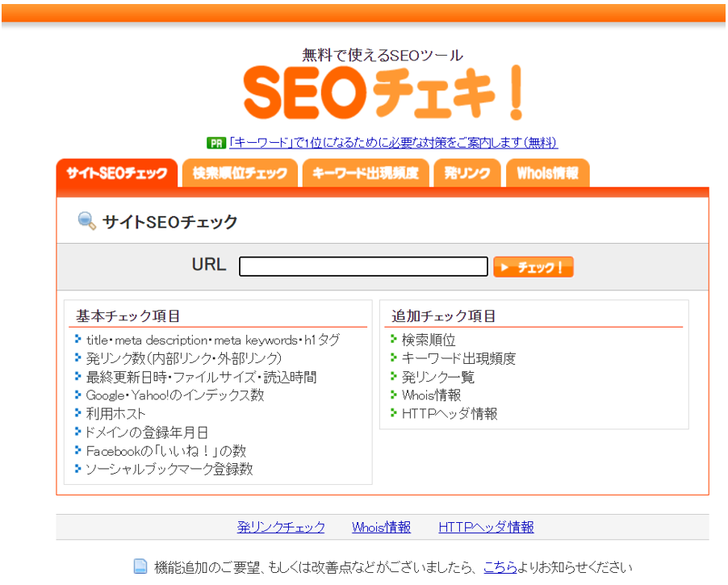
Task: Click the 検索順位 list item
Action: 429,340
